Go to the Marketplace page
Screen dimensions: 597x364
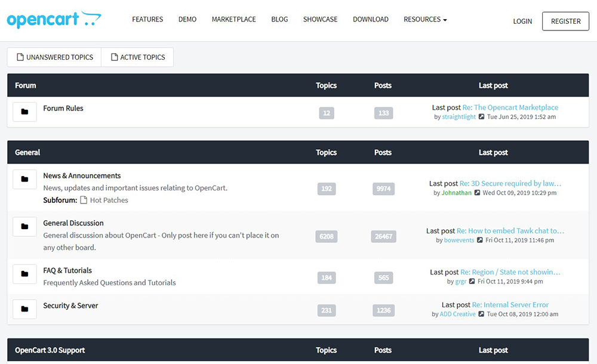234,20
